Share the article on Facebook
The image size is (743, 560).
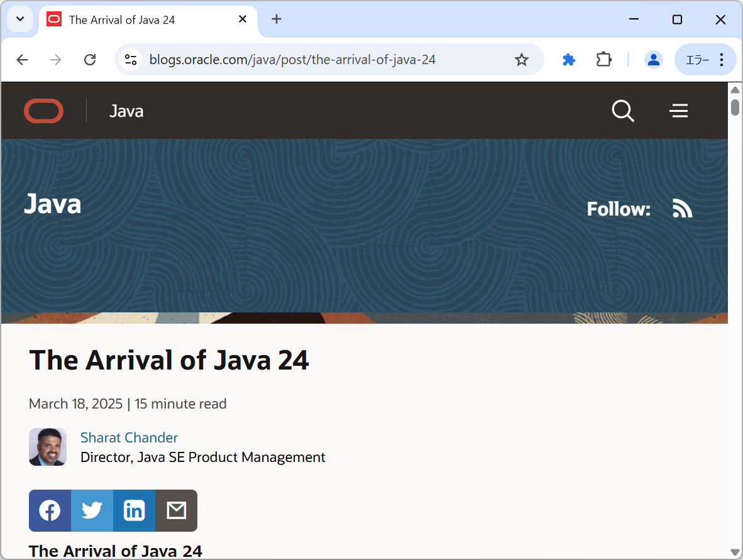50,510
